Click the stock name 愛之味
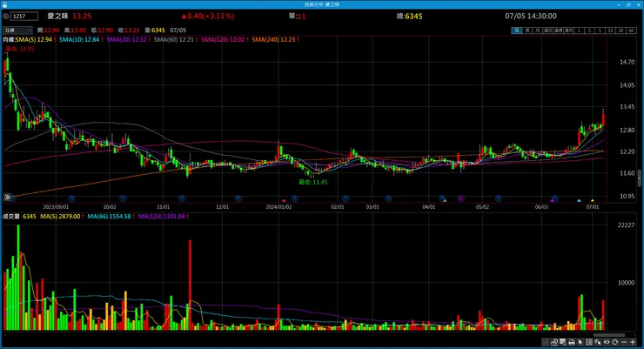 point(57,16)
